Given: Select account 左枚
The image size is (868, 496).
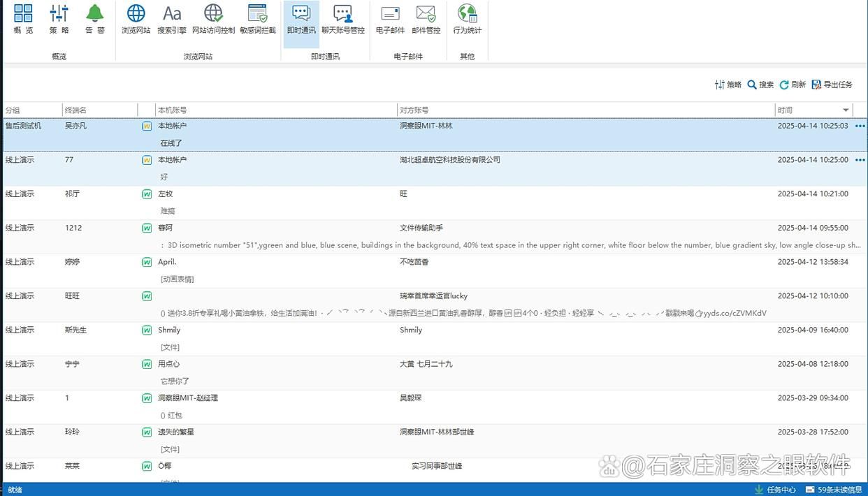Looking at the screenshot, I should 165,194.
